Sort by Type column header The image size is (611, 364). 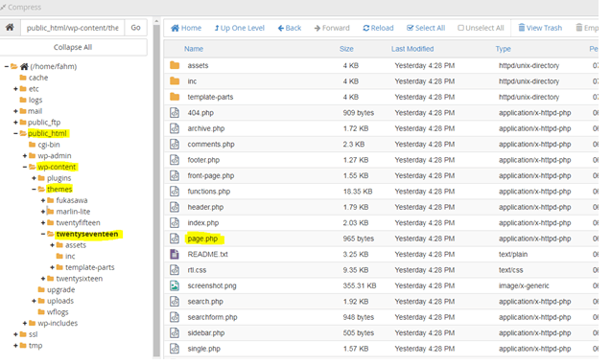pos(503,49)
